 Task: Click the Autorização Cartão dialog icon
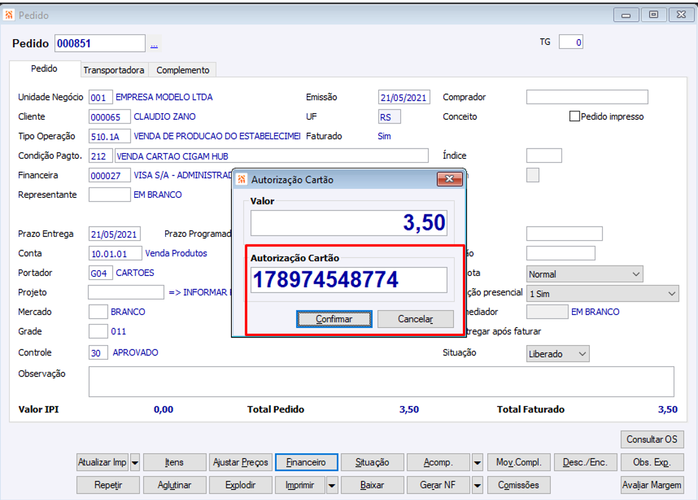coord(241,179)
